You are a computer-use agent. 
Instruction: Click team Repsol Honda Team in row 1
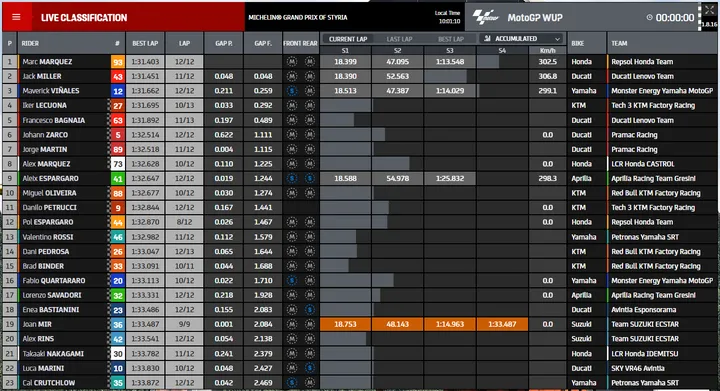(642, 61)
